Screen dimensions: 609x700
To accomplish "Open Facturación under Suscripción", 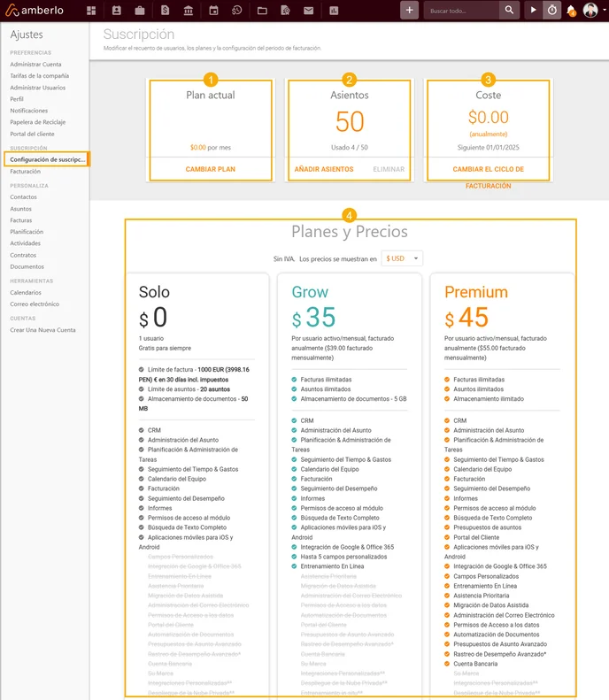I will pos(25,172).
